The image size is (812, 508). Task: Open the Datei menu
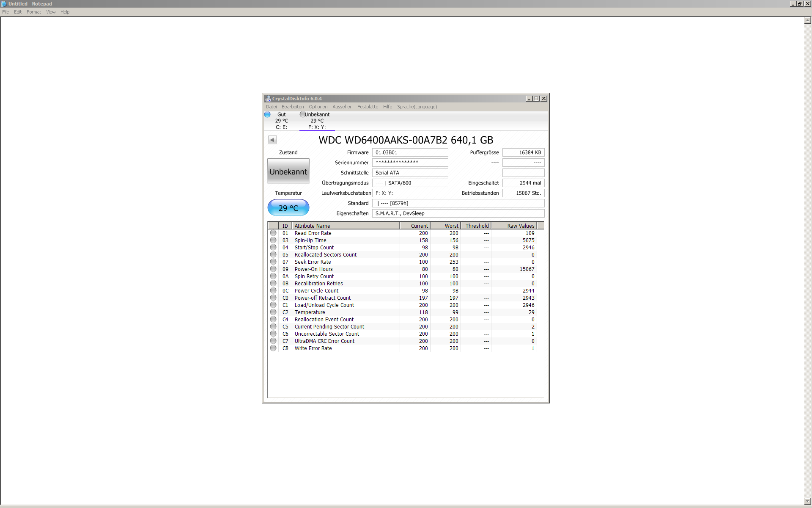click(271, 107)
